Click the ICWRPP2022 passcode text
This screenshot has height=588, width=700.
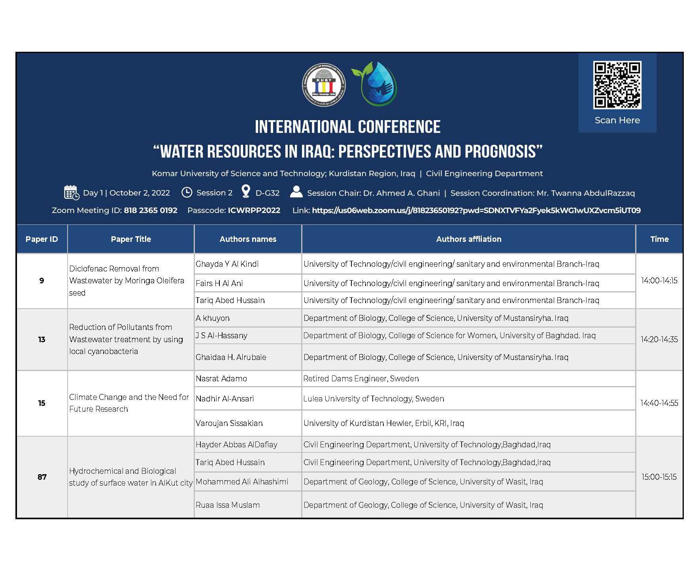(254, 210)
